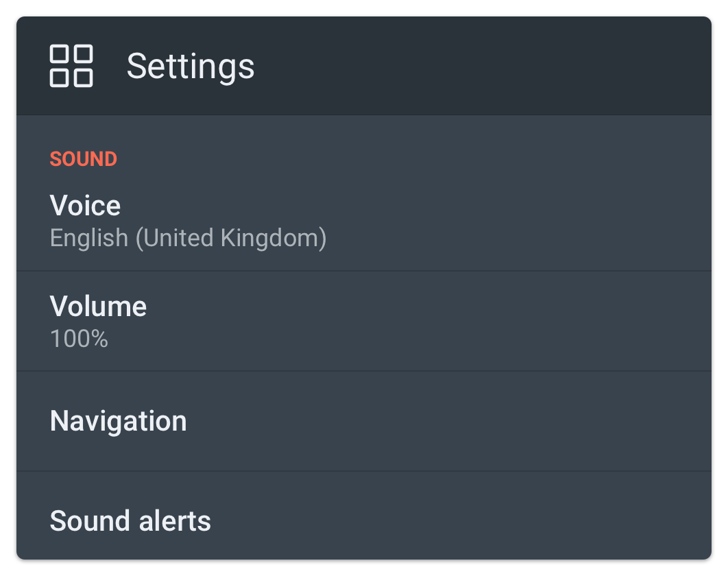Tap the Volume row label
728x576 pixels.
(x=98, y=306)
